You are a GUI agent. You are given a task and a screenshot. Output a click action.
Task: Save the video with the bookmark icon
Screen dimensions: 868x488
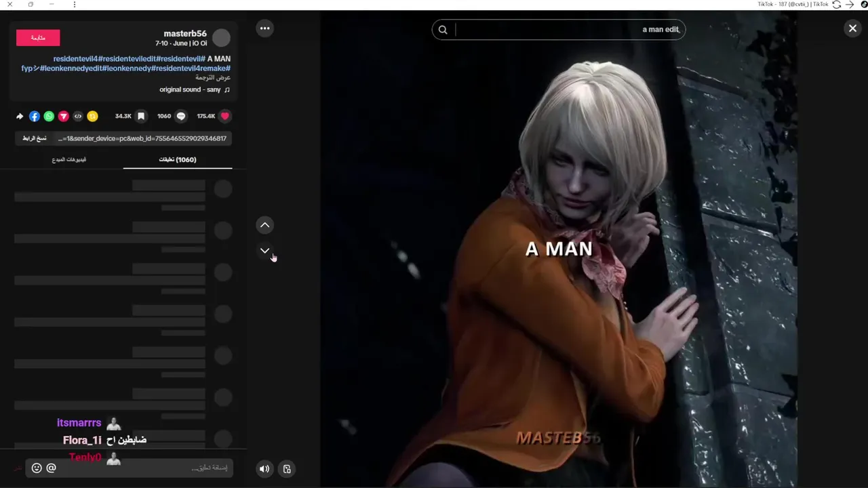coord(141,116)
